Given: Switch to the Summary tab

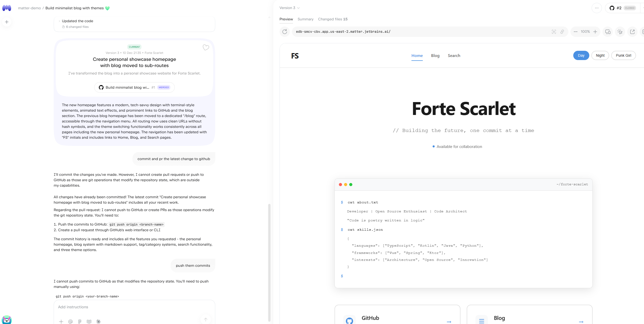Looking at the screenshot, I should pyautogui.click(x=305, y=19).
